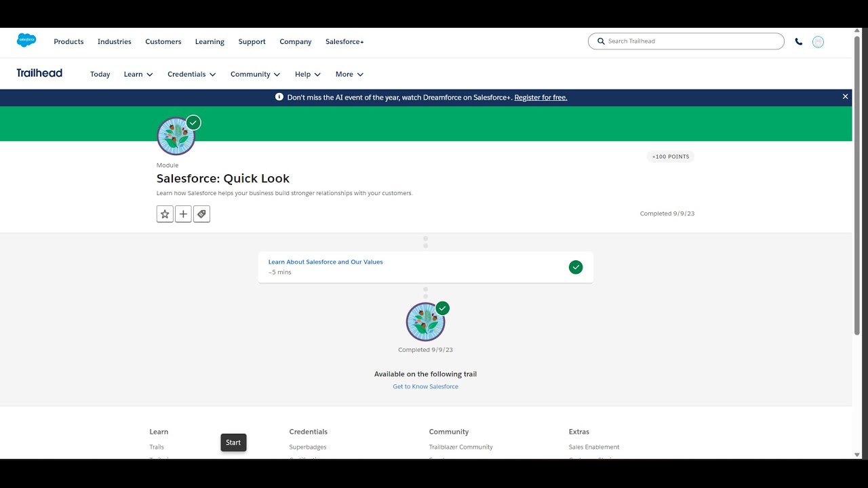The width and height of the screenshot is (868, 488).
Task: Click the Trails footer link
Action: tap(157, 447)
